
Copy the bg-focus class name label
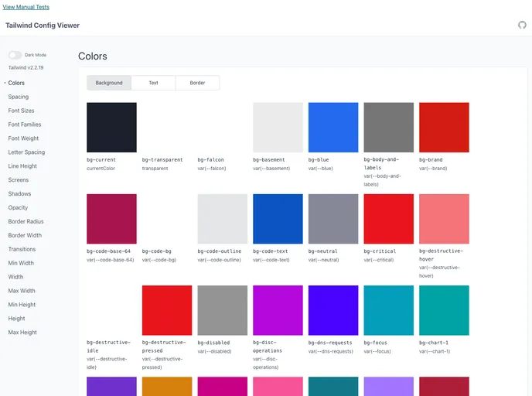coord(375,343)
